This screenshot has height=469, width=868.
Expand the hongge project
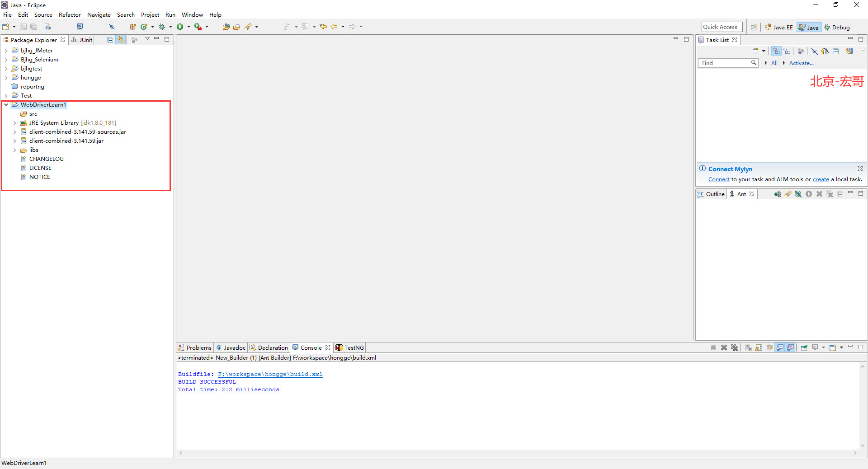click(x=6, y=78)
